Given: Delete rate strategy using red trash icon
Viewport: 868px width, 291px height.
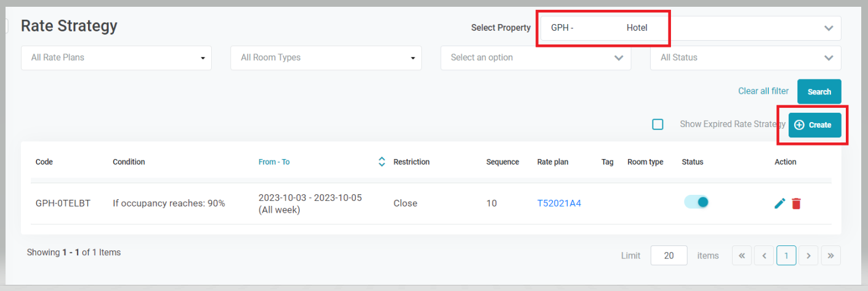Looking at the screenshot, I should (x=796, y=203).
